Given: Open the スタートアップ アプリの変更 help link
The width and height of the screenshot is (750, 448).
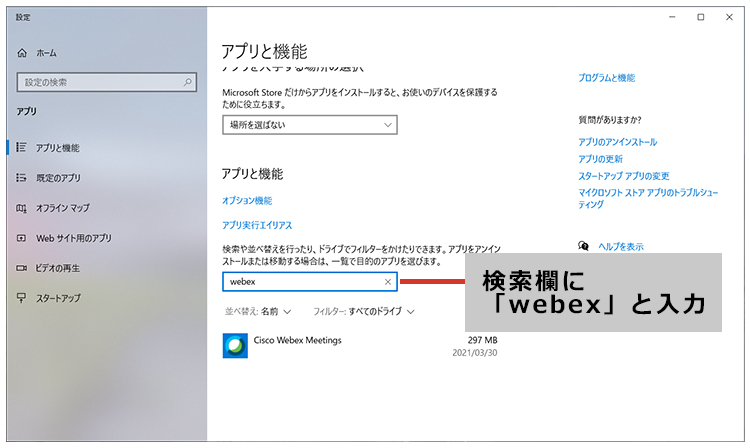Looking at the screenshot, I should click(x=624, y=176).
